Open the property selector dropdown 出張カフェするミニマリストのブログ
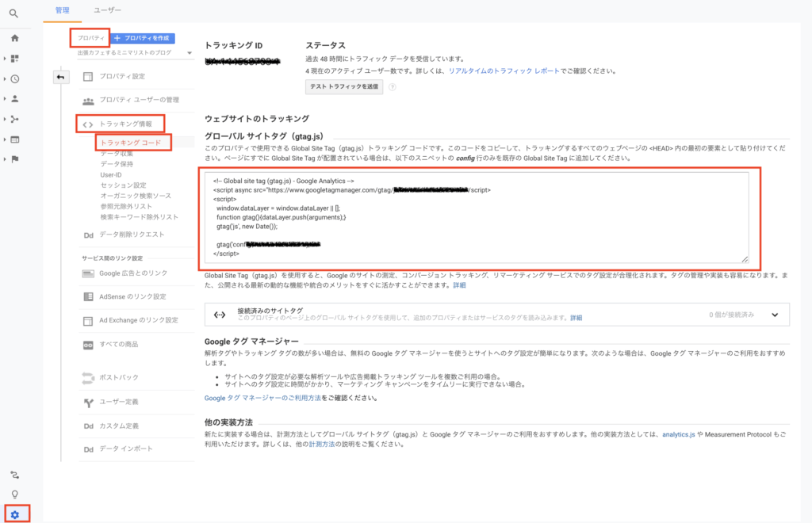This screenshot has height=523, width=812. tap(135, 53)
